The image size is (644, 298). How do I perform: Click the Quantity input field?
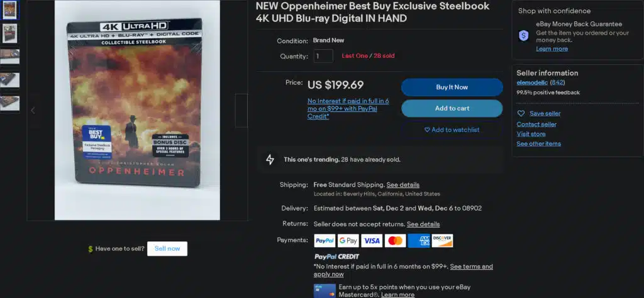tap(323, 56)
